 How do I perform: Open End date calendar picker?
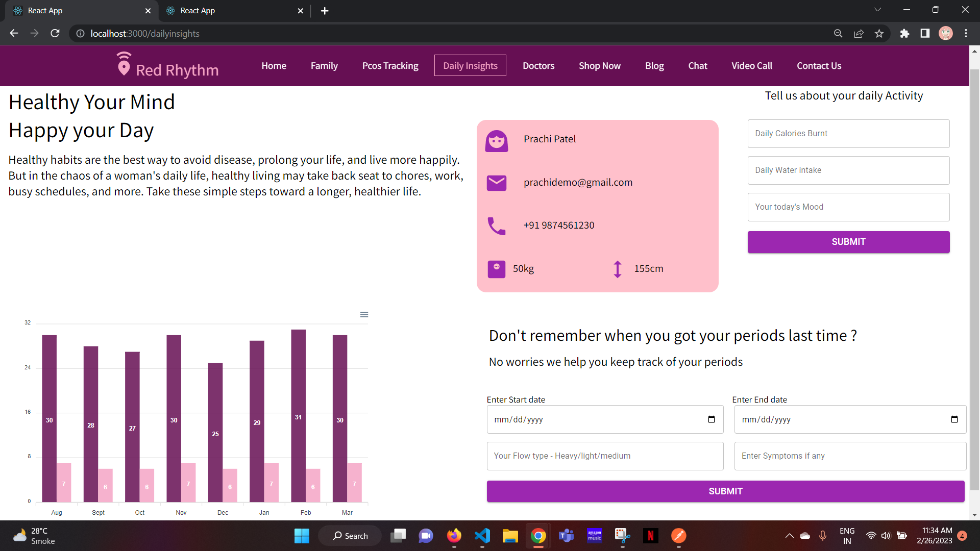pyautogui.click(x=954, y=419)
